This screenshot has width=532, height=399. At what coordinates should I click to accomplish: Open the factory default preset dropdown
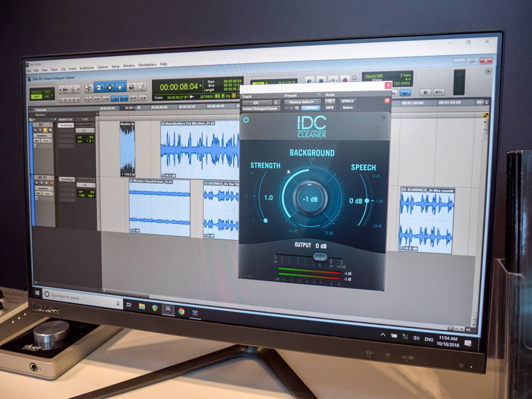pos(302,102)
